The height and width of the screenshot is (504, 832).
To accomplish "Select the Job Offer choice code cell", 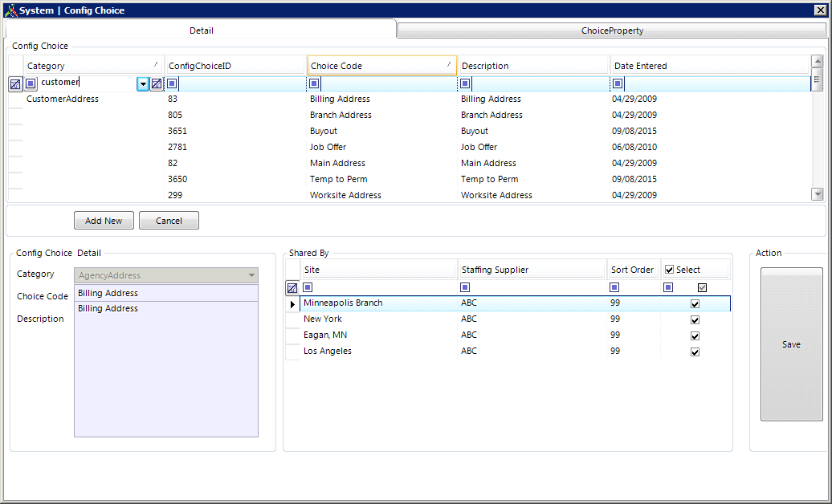I will pyautogui.click(x=382, y=147).
